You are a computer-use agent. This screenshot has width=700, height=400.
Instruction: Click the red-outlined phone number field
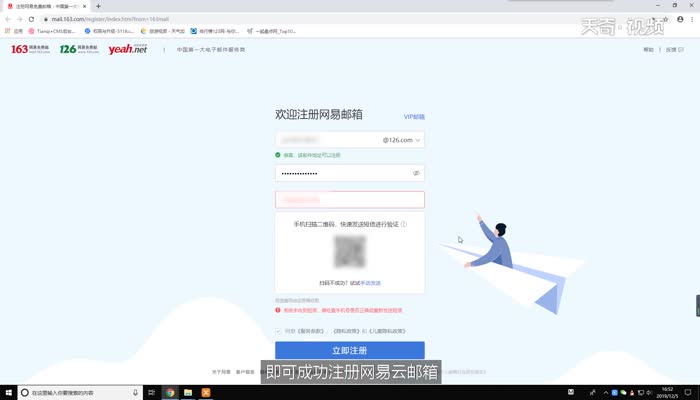[350, 200]
